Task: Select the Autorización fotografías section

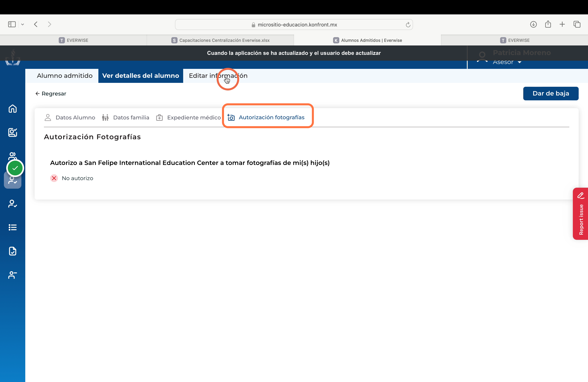Action: 266,117
